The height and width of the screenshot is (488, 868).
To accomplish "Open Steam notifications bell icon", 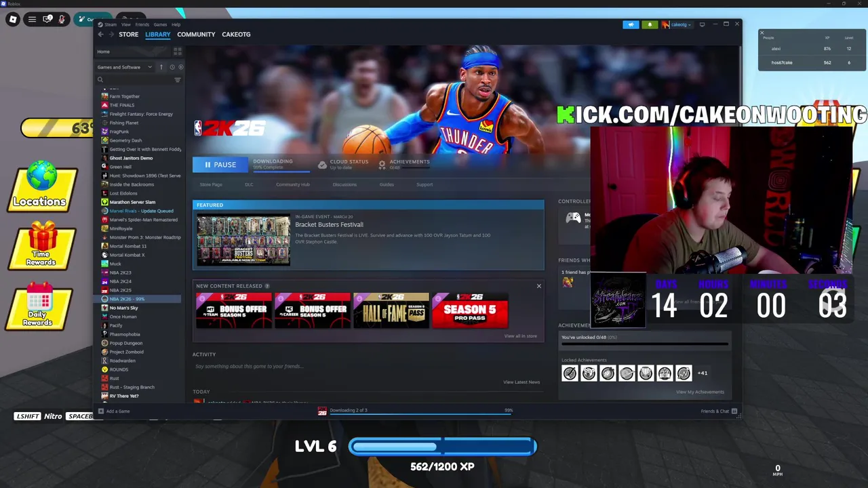I will [x=650, y=24].
